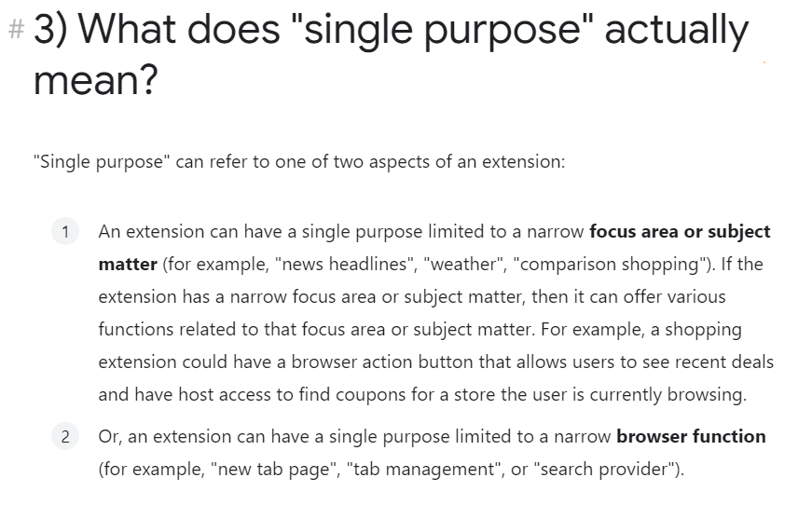Click the intro sentence about two aspects
Screen dimensions: 812x505
(298, 161)
